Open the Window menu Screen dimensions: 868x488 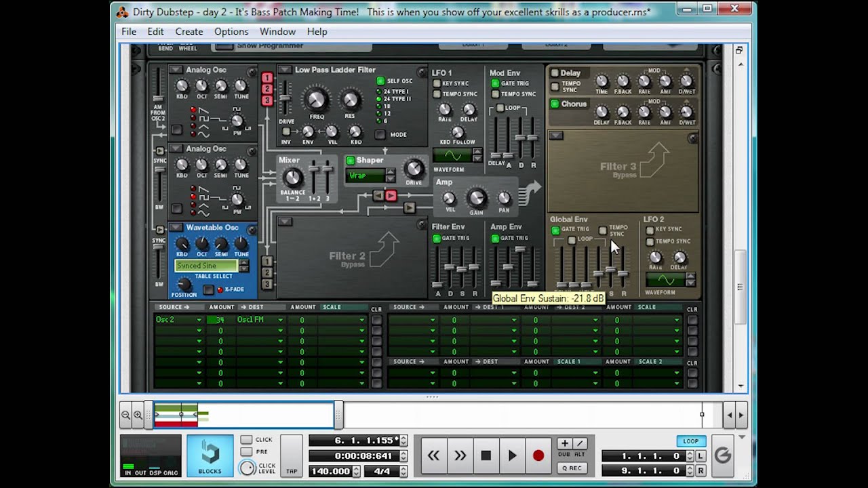277,32
